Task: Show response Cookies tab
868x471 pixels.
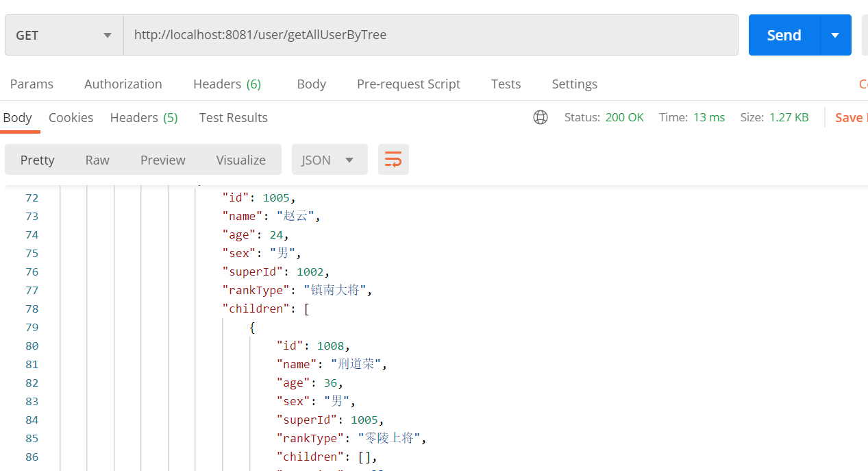Action: (71, 117)
